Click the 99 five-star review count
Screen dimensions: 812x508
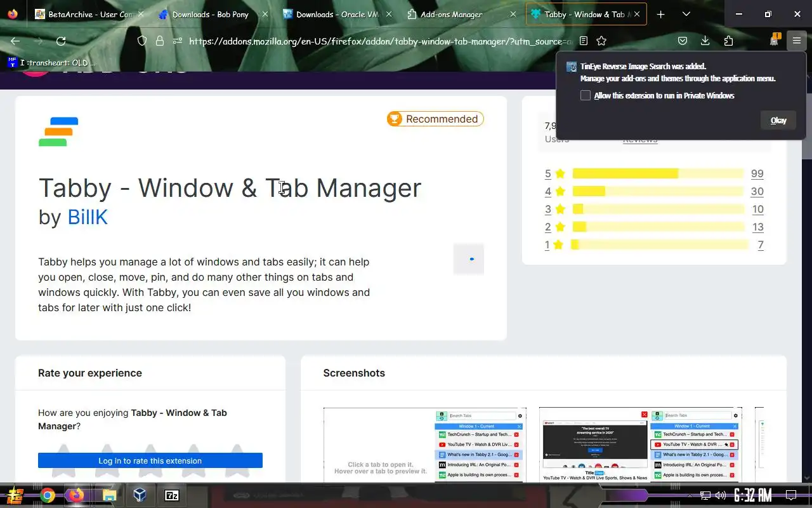pyautogui.click(x=757, y=173)
